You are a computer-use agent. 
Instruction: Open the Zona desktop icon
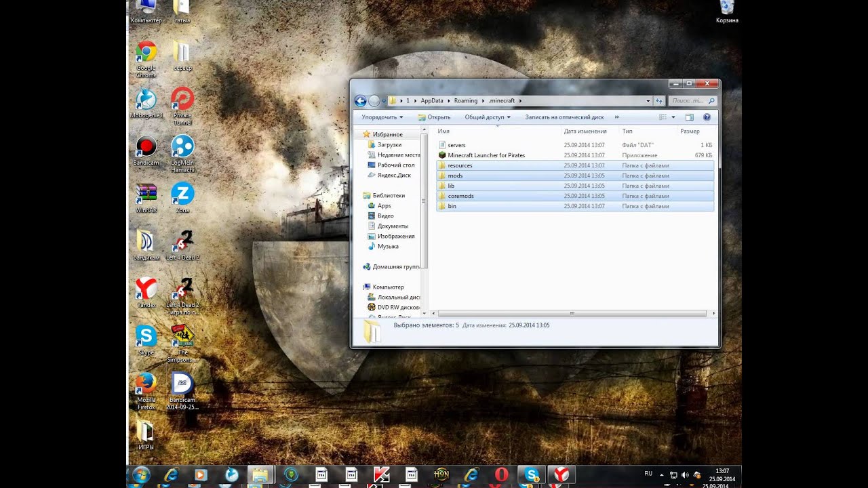(182, 199)
